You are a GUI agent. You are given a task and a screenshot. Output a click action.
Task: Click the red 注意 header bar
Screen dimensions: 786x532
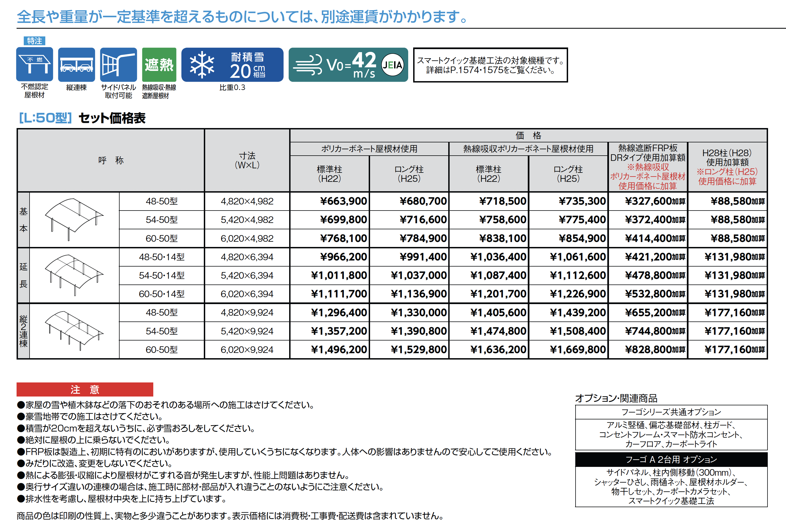pos(85,389)
